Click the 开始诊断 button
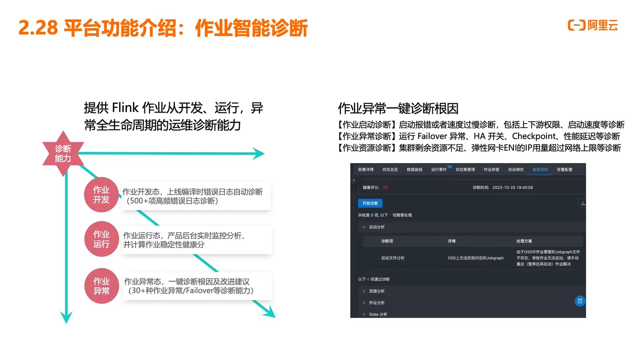644x362 pixels. click(x=370, y=202)
